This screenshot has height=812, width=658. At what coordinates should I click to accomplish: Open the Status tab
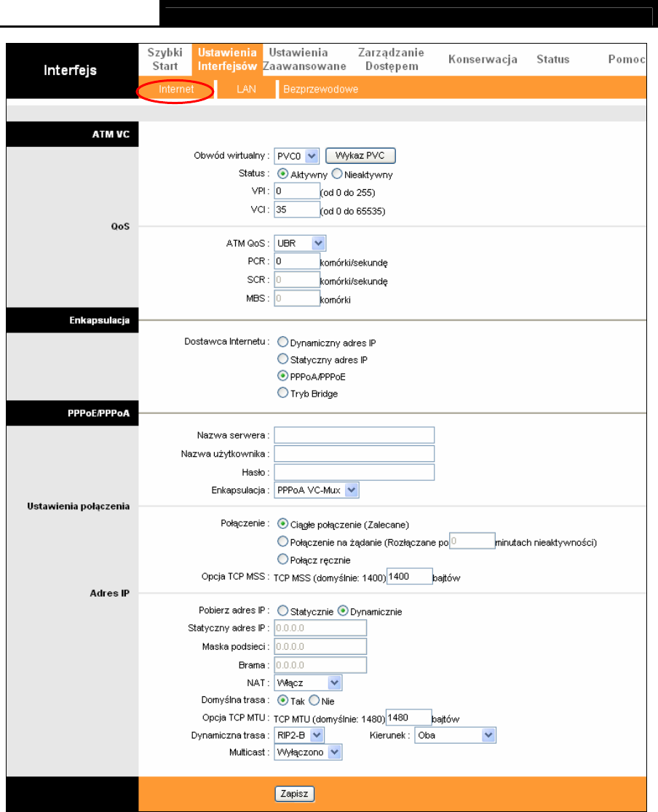553,59
